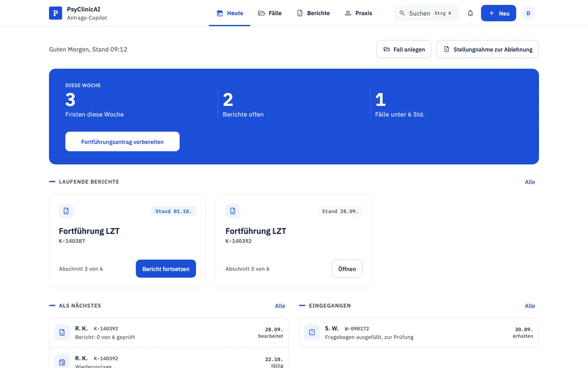Click the Fall anlegen button
Screen dimensions: 588x368
(x=404, y=49)
